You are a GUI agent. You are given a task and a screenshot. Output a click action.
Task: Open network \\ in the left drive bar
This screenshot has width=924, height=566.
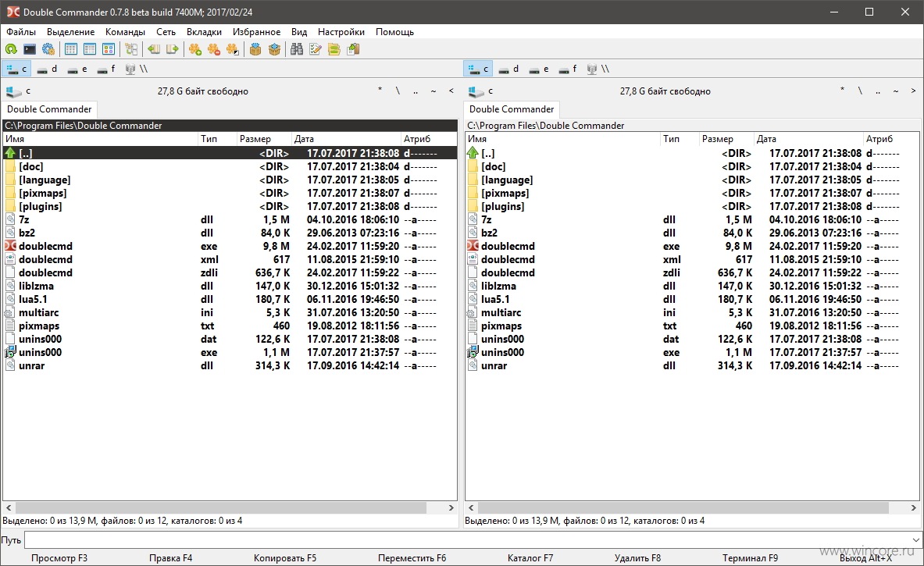point(137,69)
